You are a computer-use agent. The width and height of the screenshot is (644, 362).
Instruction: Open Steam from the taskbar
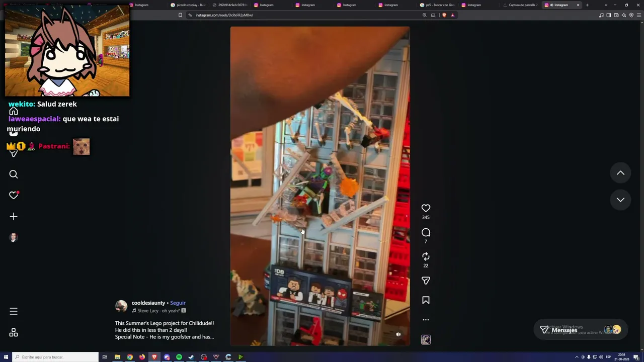click(x=191, y=357)
